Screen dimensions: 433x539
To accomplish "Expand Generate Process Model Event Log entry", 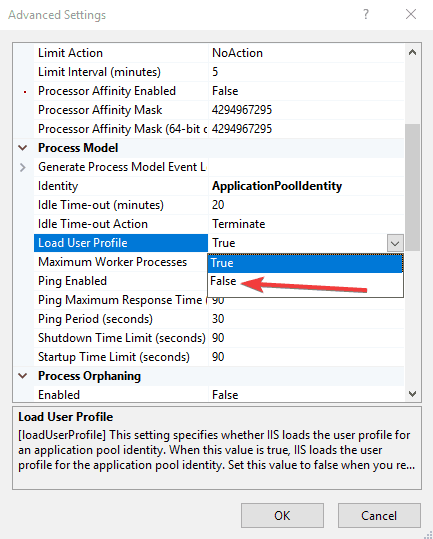I will (x=23, y=167).
